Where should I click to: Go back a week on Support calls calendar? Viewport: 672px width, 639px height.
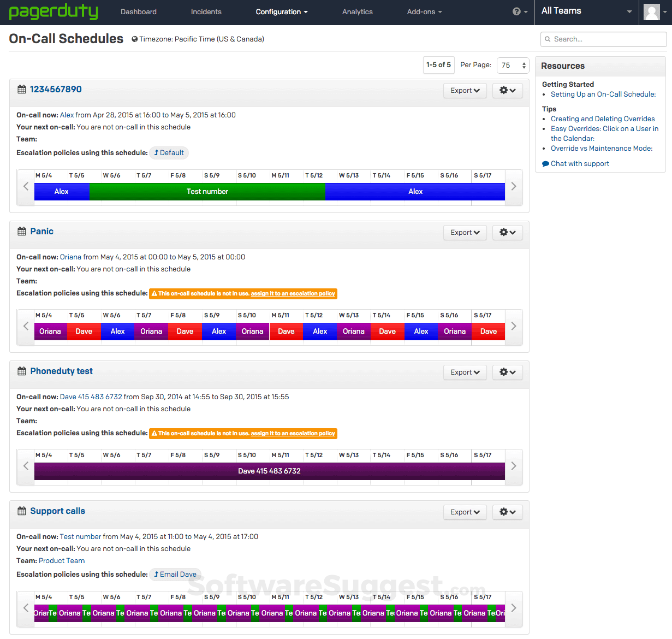pos(25,608)
